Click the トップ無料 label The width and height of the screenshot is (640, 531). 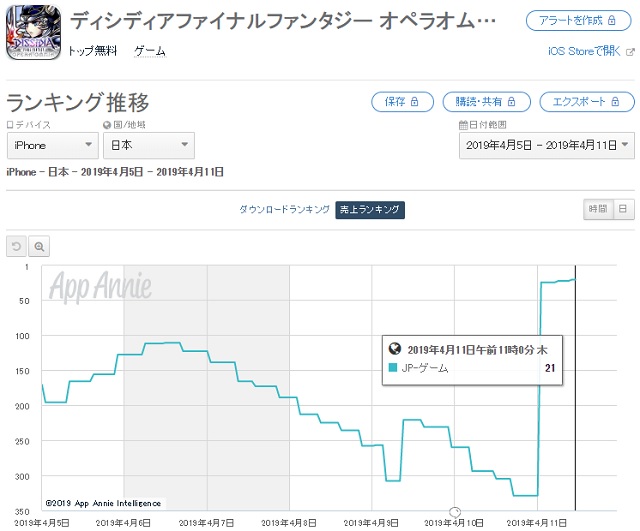[x=93, y=51]
